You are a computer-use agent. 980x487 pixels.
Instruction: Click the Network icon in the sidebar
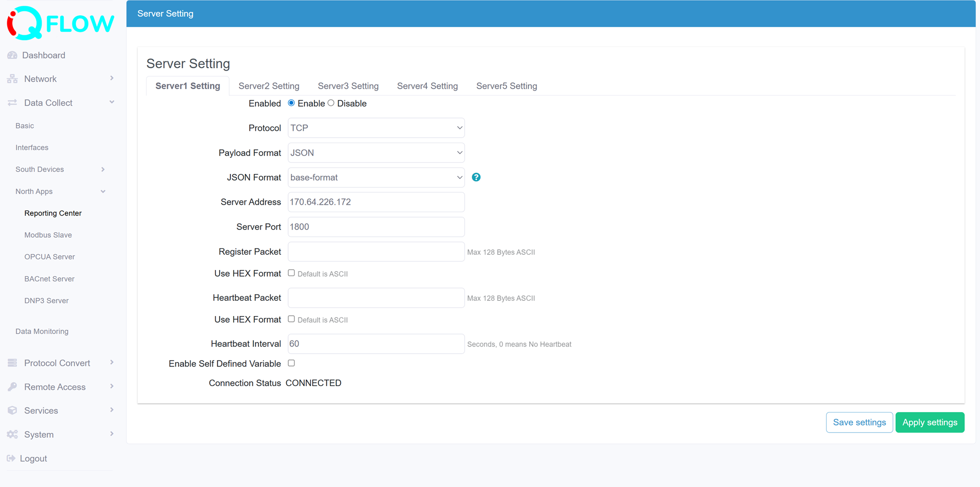[12, 78]
